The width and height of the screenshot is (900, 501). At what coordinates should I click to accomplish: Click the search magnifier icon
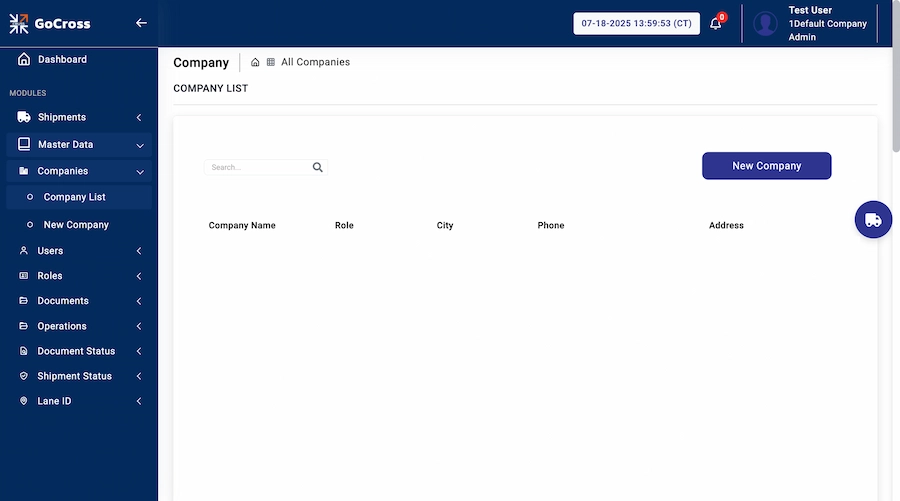[318, 168]
